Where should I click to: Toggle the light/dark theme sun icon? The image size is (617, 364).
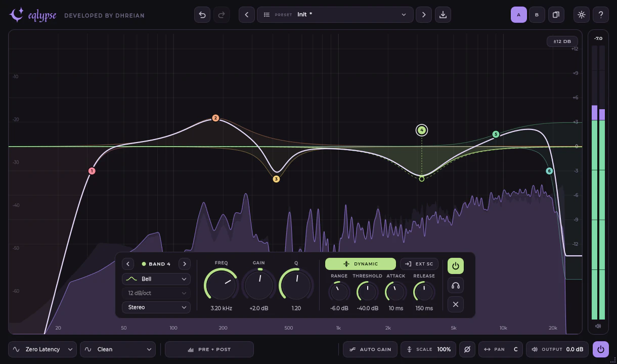click(x=582, y=15)
